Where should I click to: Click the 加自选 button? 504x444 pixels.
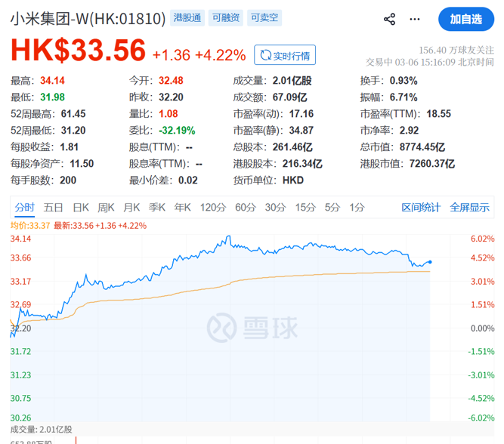click(465, 20)
